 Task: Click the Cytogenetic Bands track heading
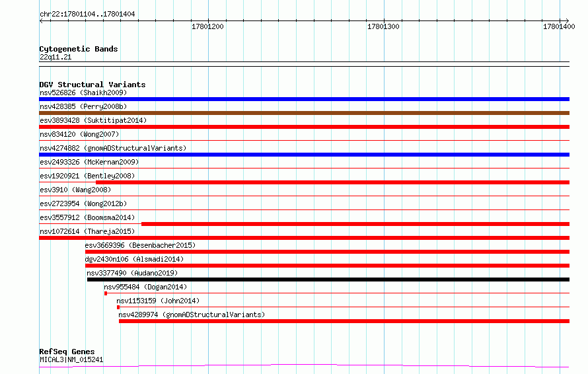[79, 49]
